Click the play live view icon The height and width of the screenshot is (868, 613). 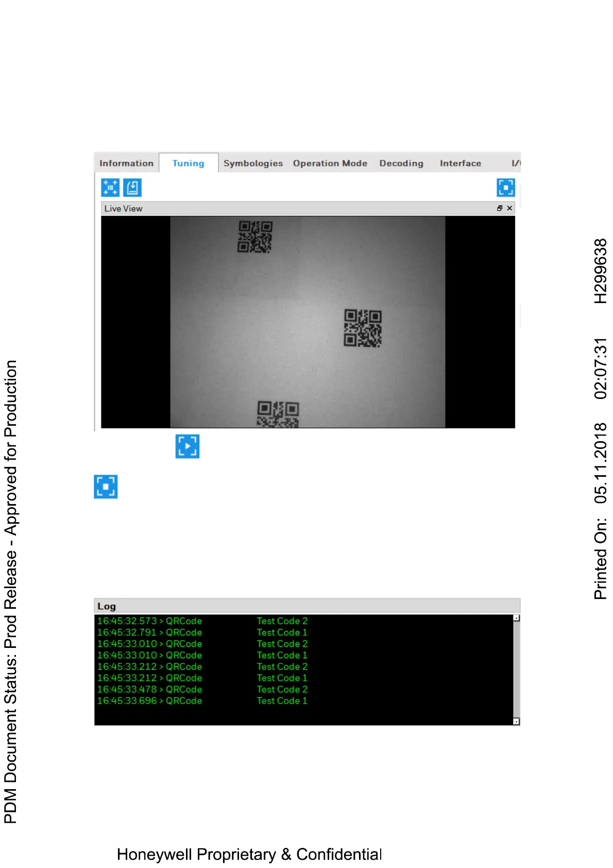(x=188, y=446)
